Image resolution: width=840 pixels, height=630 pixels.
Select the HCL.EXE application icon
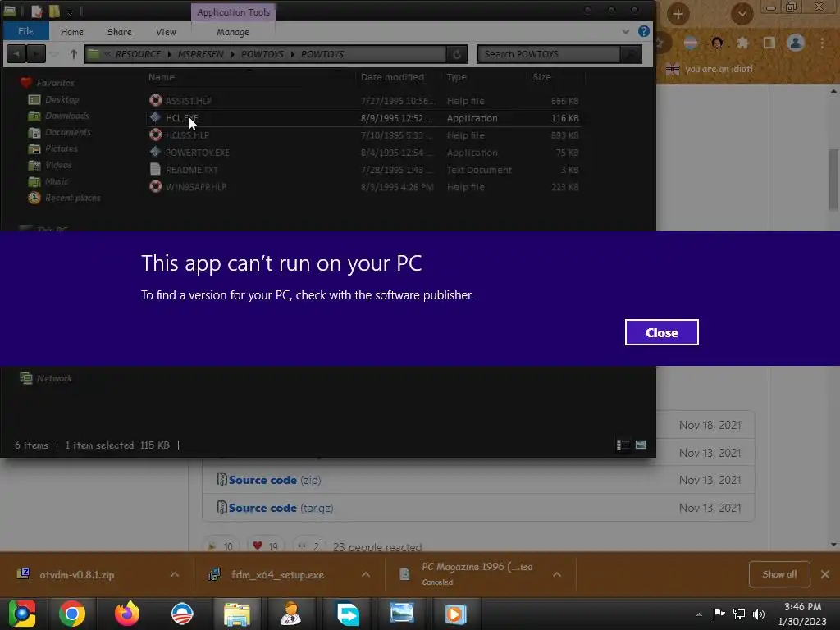(x=155, y=117)
